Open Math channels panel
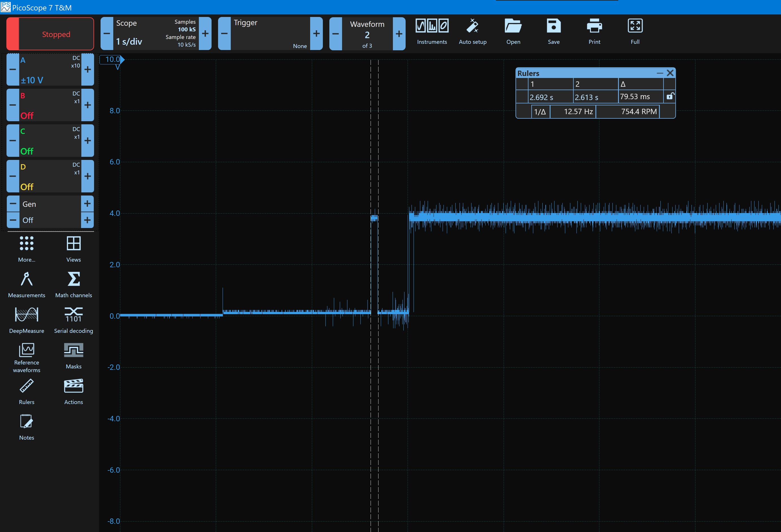 [x=74, y=285]
